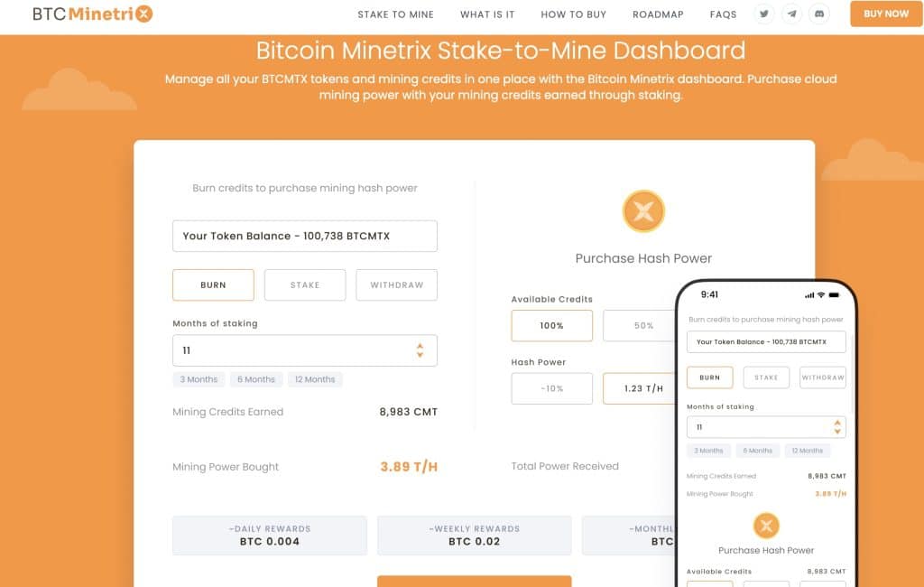Open the Discord icon in the header
This screenshot has height=587, width=924.
[818, 14]
